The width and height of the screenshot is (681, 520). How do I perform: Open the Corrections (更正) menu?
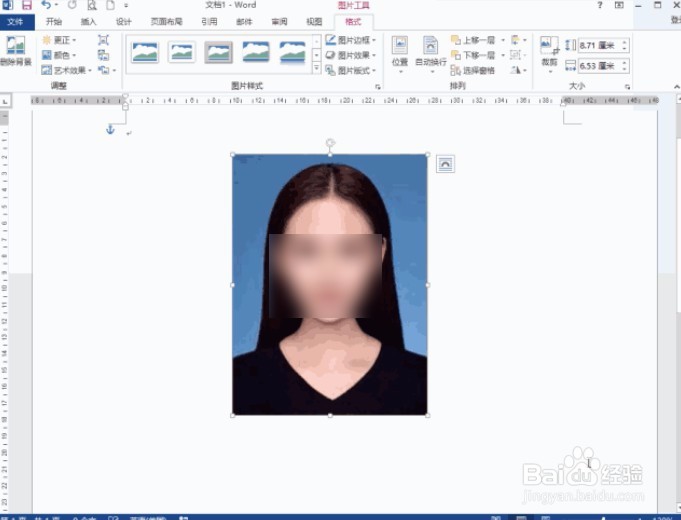click(59, 40)
